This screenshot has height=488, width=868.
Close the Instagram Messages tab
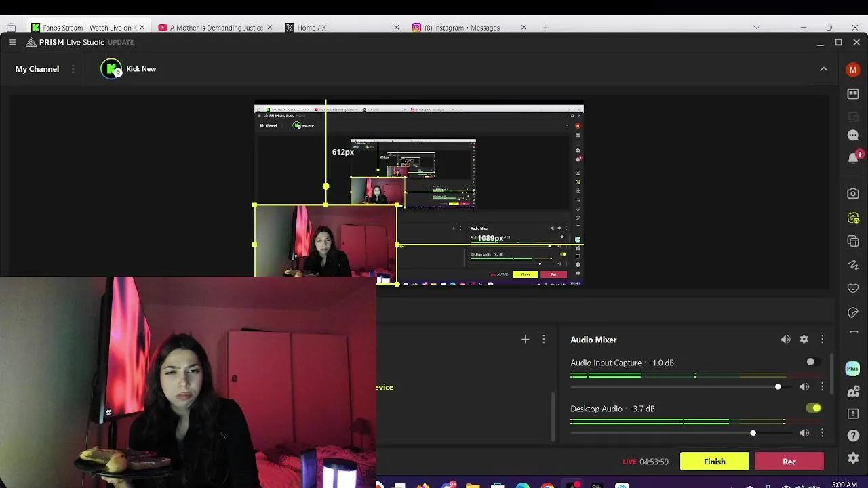point(524,28)
